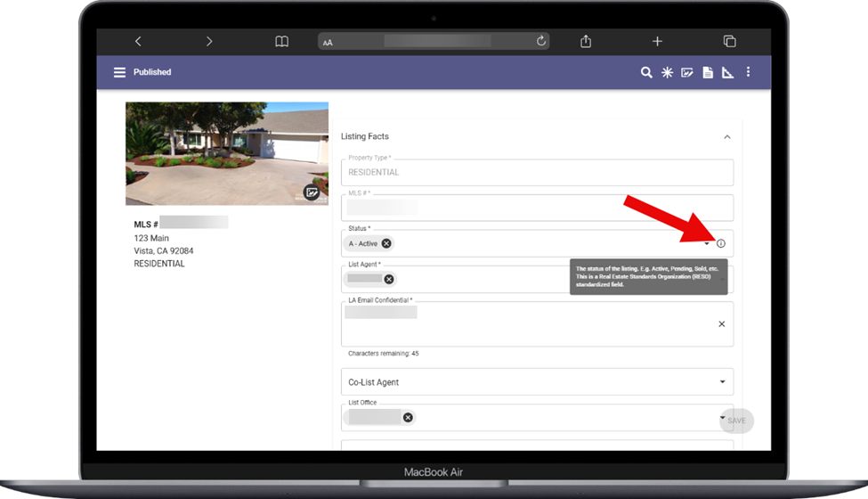Clear the LA Email Confidential field

click(x=721, y=324)
